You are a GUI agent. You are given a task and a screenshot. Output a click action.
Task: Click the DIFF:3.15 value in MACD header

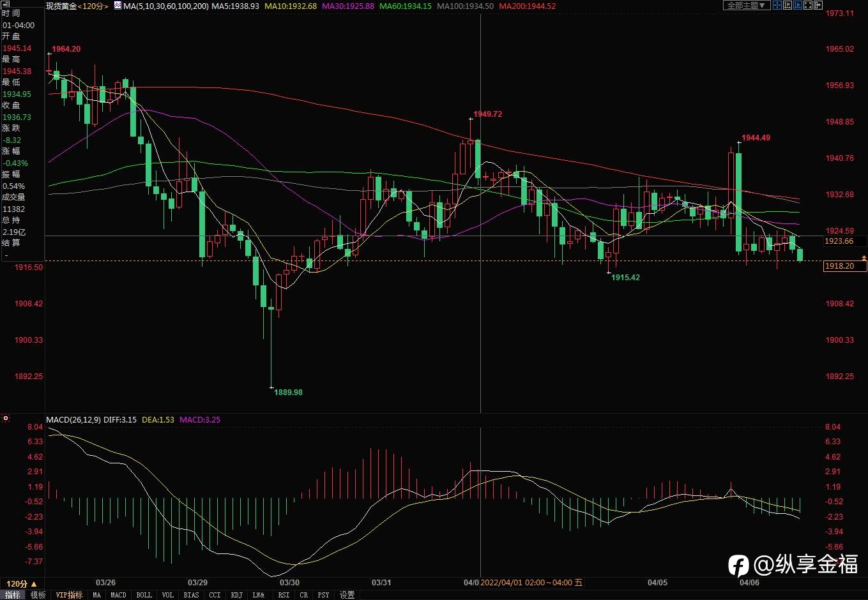point(120,419)
